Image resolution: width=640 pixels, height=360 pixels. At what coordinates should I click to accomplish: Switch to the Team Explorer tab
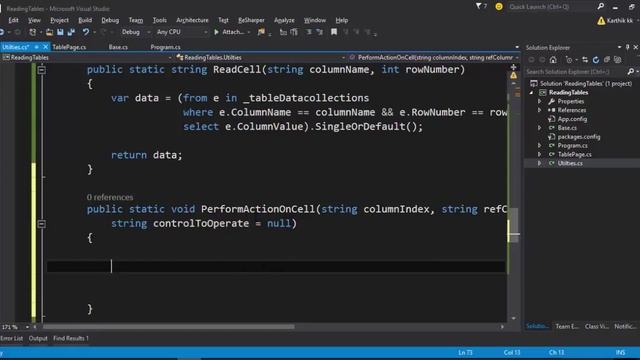tap(567, 326)
